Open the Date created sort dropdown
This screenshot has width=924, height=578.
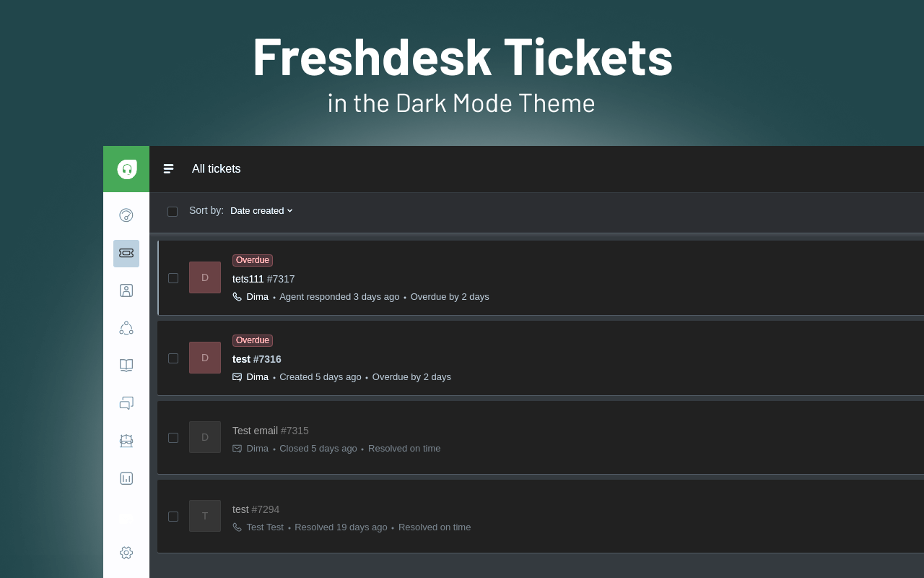click(x=261, y=210)
